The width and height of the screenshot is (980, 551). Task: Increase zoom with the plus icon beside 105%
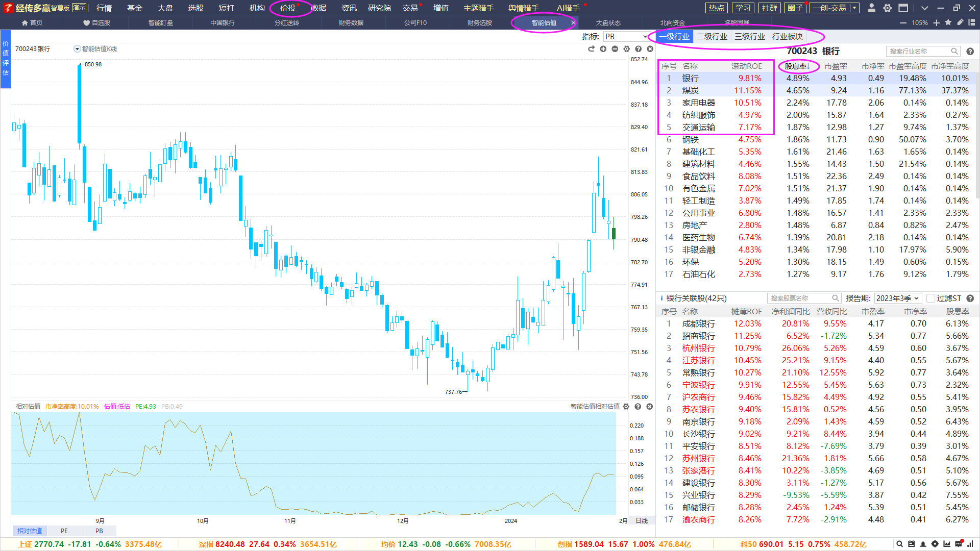pyautogui.click(x=936, y=23)
